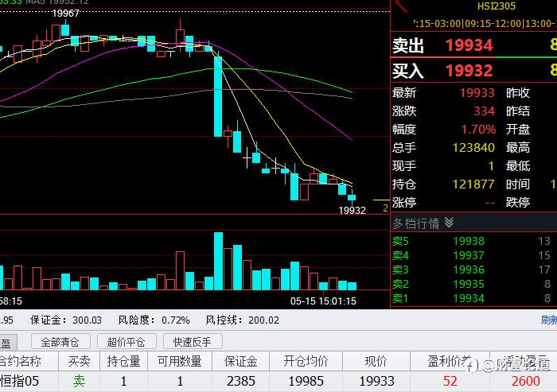This screenshot has width=557, height=392.
Task: Sort by 开仓均价 column header
Action: (306, 362)
